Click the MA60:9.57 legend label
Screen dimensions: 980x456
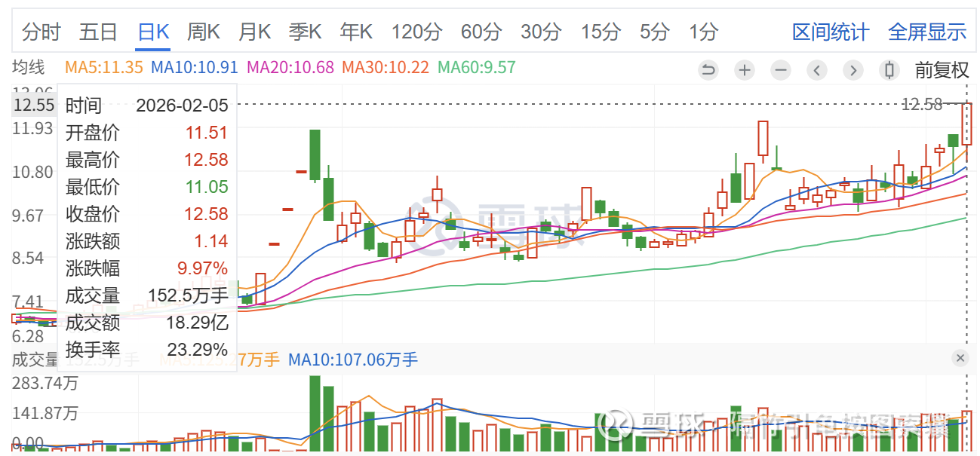tap(477, 67)
